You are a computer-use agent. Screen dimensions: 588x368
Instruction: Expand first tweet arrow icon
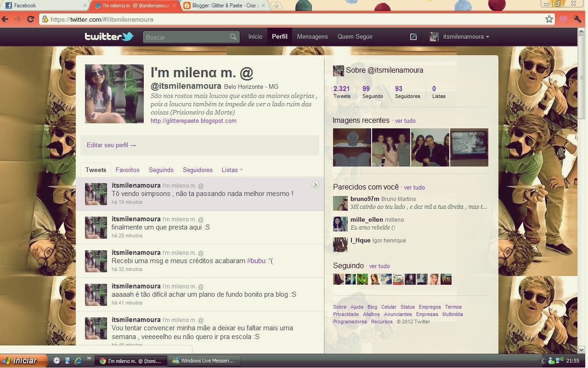click(315, 184)
